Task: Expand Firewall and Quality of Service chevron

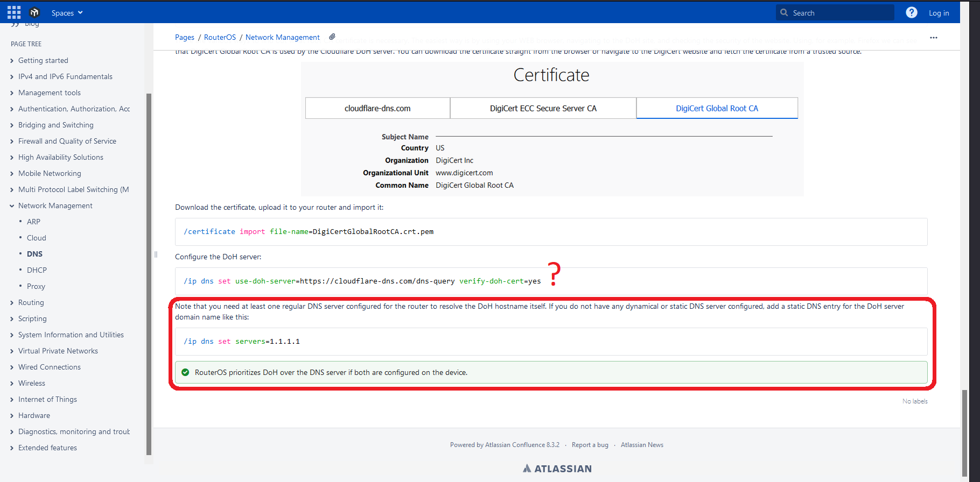Action: pos(12,141)
